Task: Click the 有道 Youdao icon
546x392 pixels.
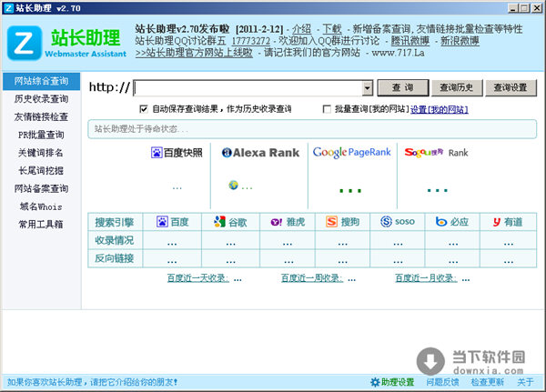Action: [497, 222]
